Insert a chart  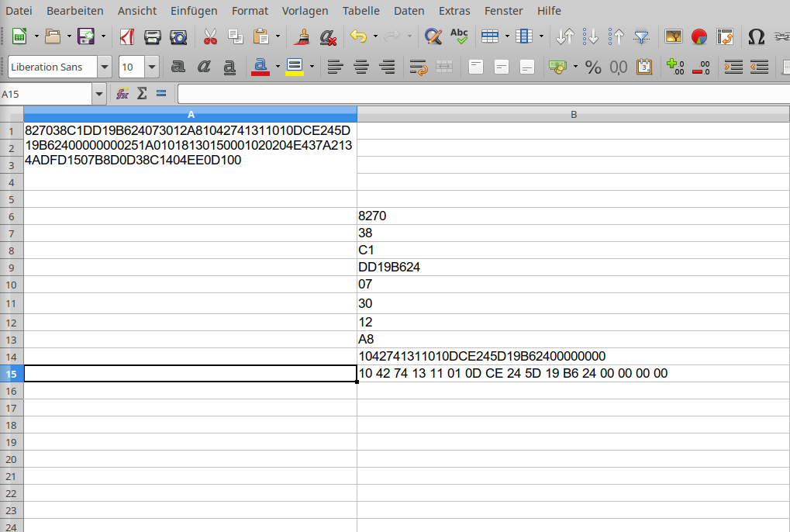(x=699, y=36)
